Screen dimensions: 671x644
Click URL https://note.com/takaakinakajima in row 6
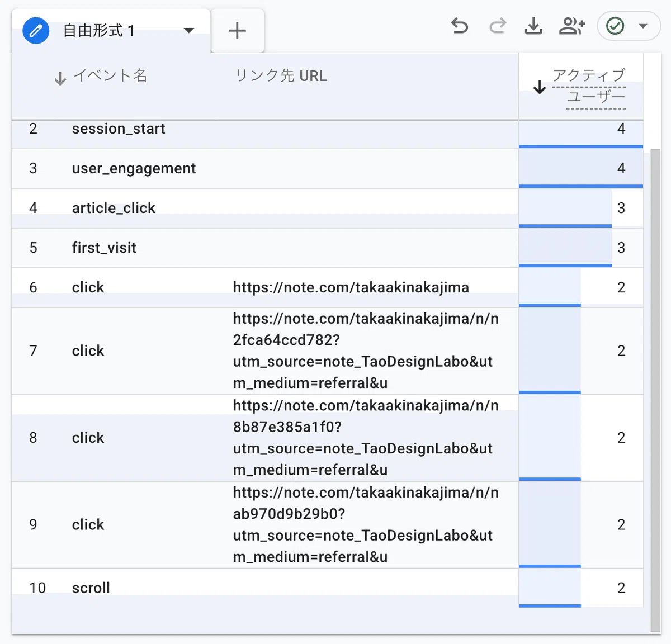point(351,287)
